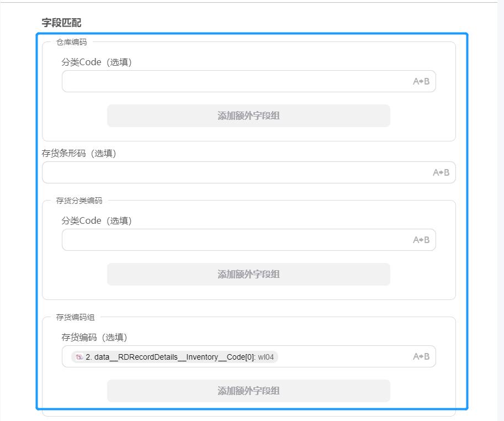
Task: Click 添加额外字段组 under 存货分类编码
Action: point(248,274)
